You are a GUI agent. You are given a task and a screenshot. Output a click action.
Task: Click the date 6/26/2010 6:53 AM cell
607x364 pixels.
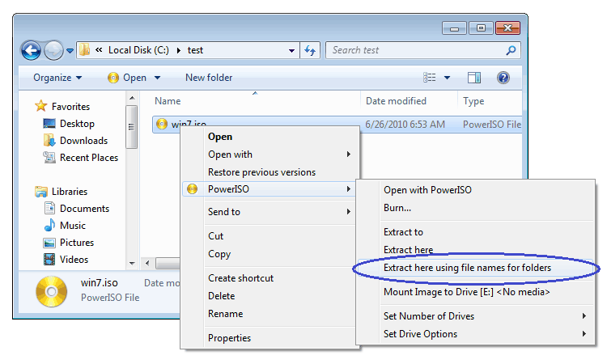pyautogui.click(x=405, y=125)
